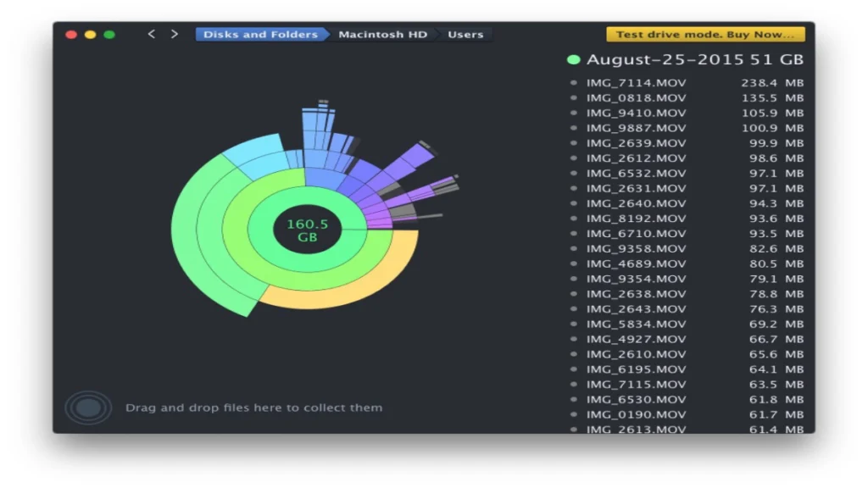This screenshot has width=868, height=488.
Task: Open Disks and Folders in the breadcrumb
Action: 259,34
